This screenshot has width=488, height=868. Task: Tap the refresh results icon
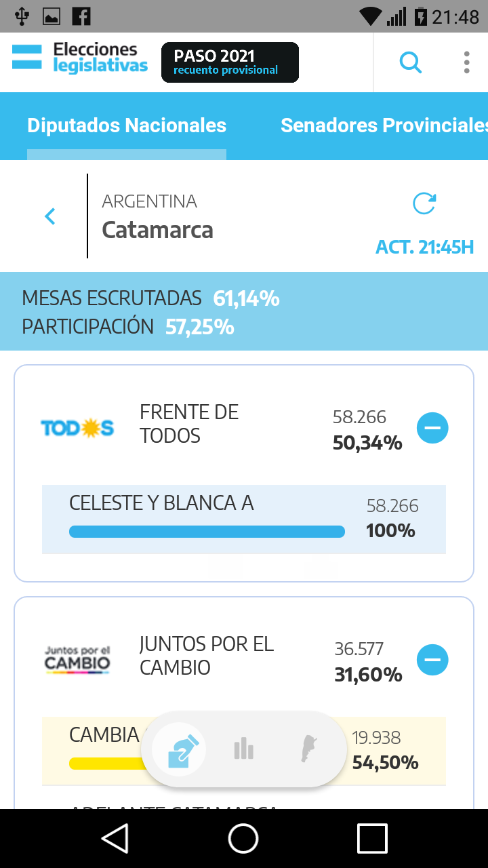424,203
